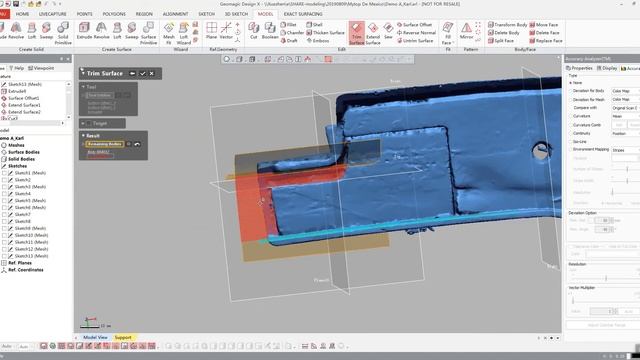Click Thicken Surface tool
Image resolution: width=640 pixels, height=360 pixels.
325,33
